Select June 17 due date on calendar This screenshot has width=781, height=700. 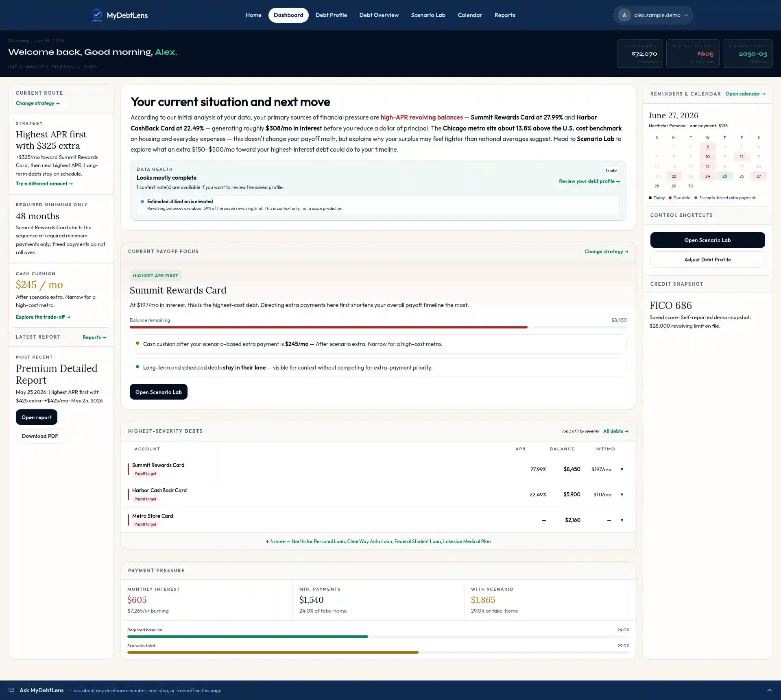[x=707, y=167]
